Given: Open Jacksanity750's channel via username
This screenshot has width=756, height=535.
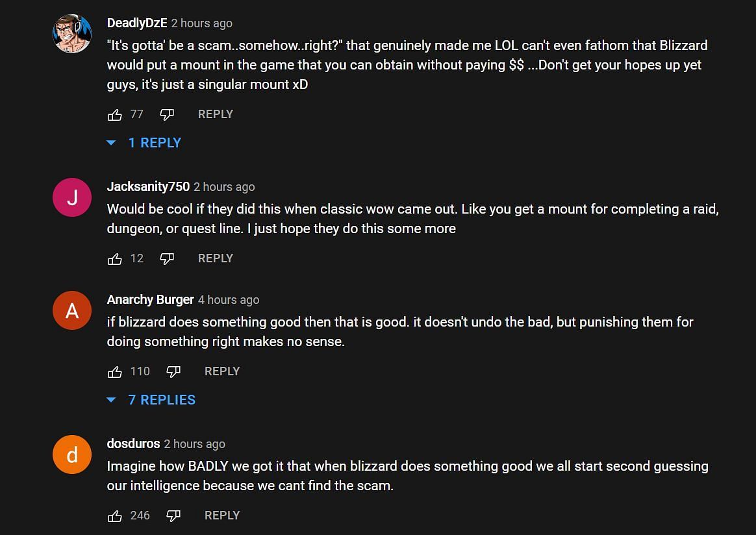Looking at the screenshot, I should [x=148, y=187].
